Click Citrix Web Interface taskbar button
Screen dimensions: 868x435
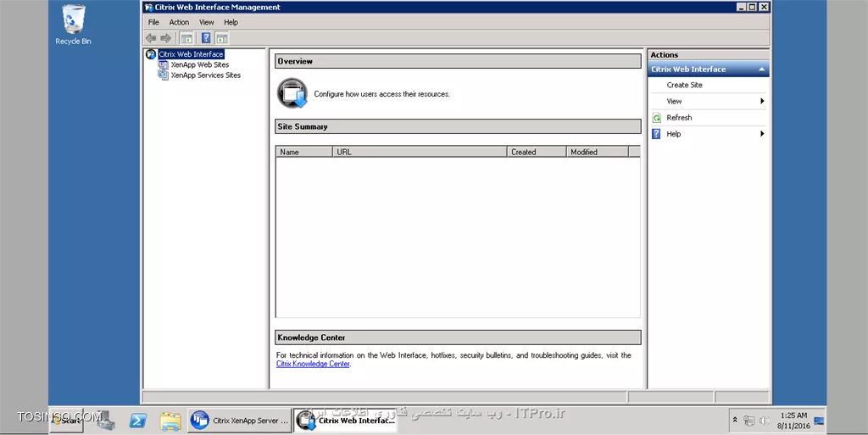[x=346, y=421]
